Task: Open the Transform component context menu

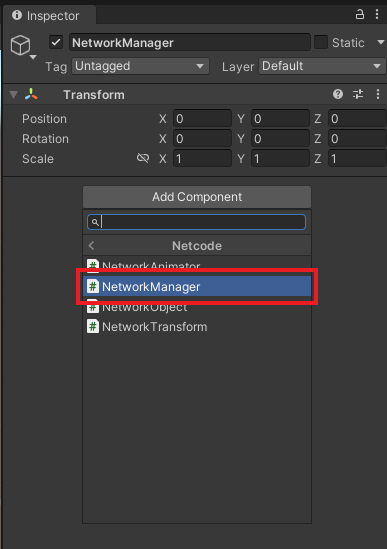Action: point(378,94)
